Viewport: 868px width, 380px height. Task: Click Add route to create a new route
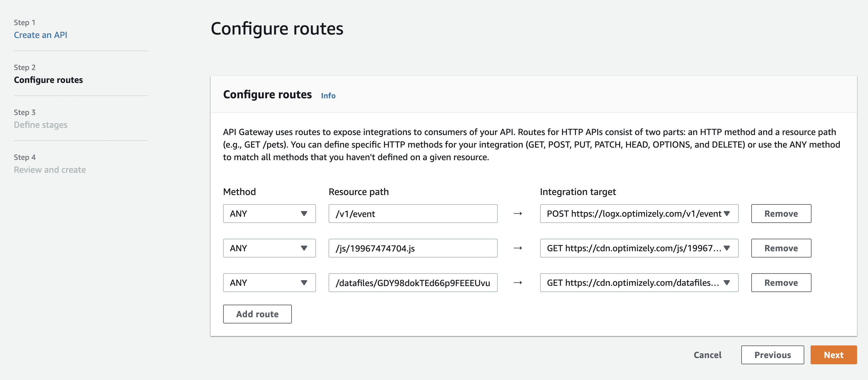(x=257, y=314)
